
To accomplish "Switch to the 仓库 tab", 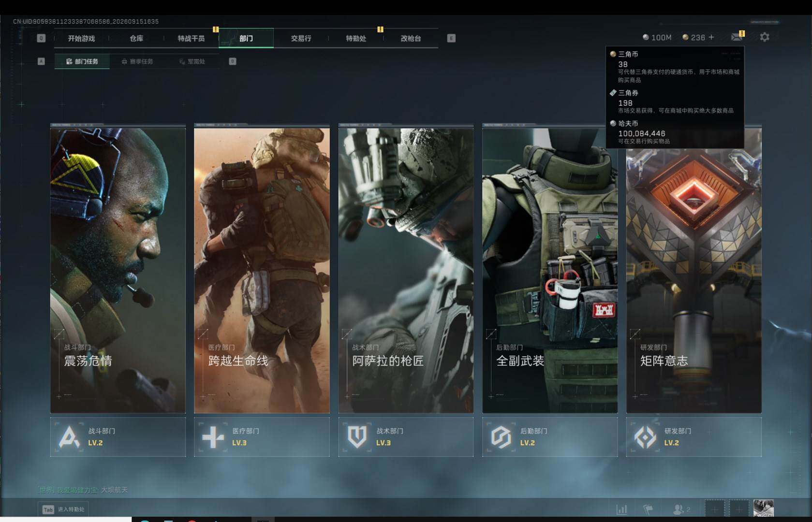I will click(136, 38).
